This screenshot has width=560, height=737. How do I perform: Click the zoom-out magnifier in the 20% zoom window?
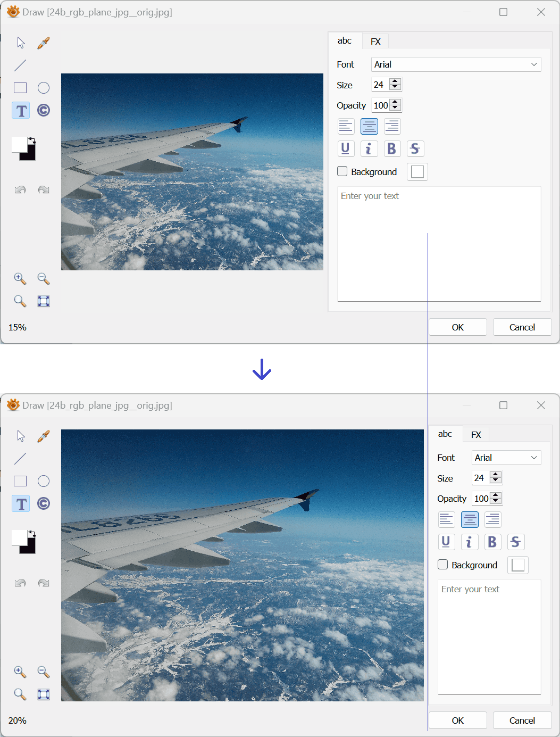pyautogui.click(x=44, y=672)
